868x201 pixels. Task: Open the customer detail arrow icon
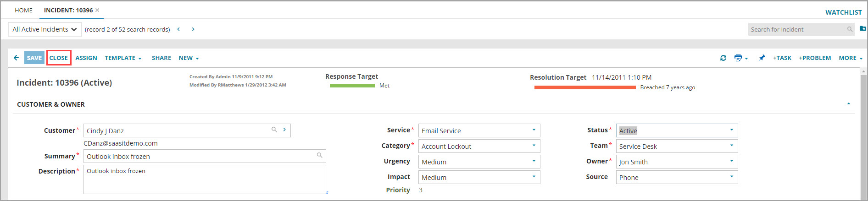tap(284, 130)
